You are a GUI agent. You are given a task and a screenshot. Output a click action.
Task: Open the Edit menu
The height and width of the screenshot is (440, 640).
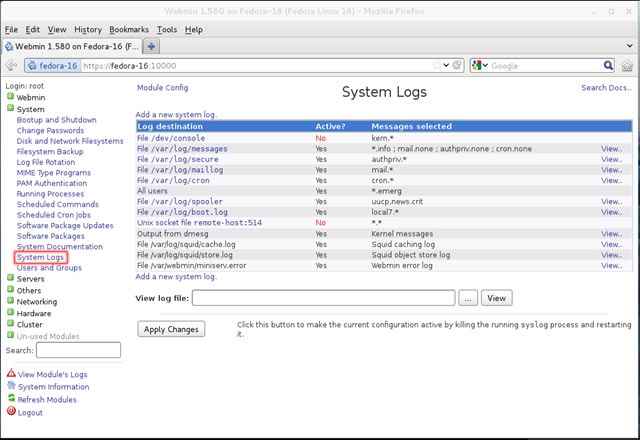pos(33,29)
